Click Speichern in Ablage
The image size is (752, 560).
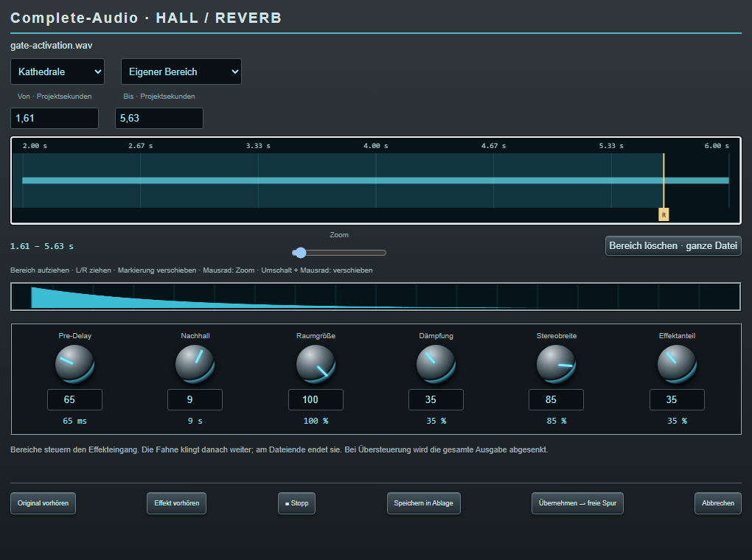(x=424, y=503)
